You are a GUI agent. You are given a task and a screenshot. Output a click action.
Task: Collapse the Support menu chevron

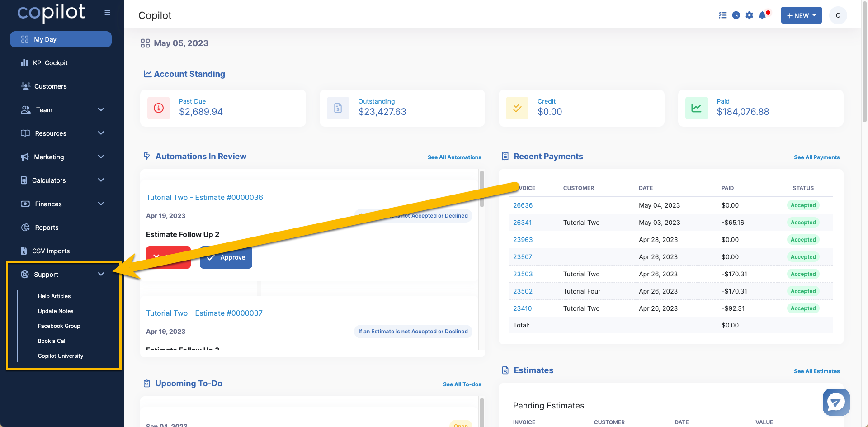coord(101,275)
